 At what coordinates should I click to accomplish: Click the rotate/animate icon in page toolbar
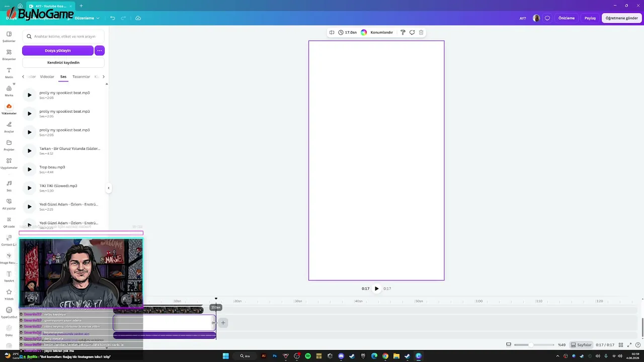pos(412,32)
